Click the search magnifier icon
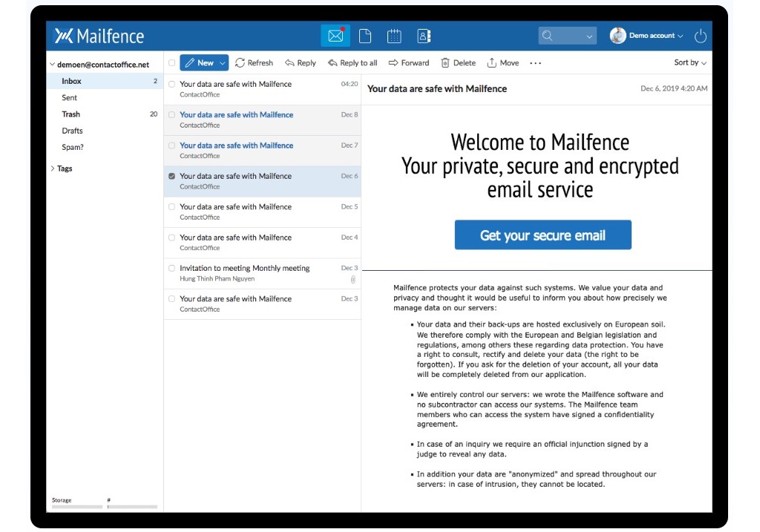The image size is (760, 532). click(x=547, y=36)
